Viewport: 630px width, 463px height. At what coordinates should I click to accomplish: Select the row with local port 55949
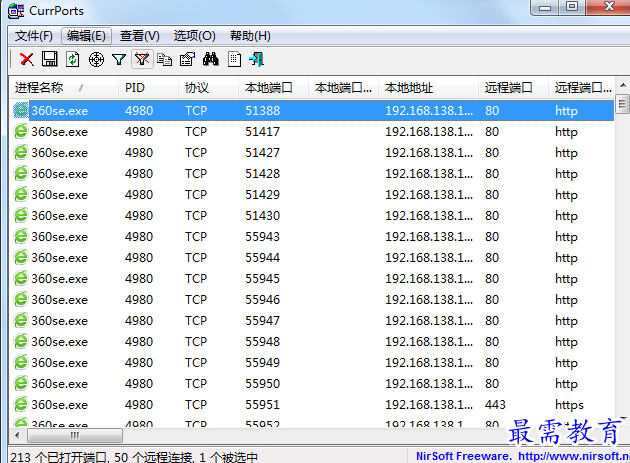tap(312, 362)
